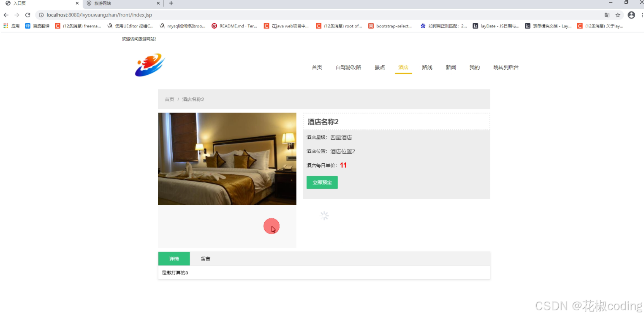Open the 在java web项目中 bookmark
Screen dimensions: 644x317
pyautogui.click(x=287, y=26)
